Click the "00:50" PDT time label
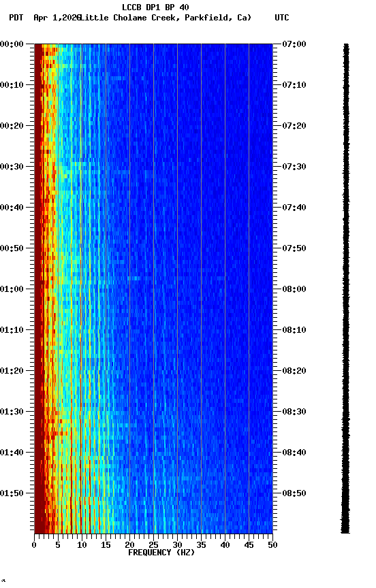Image resolution: width=376 pixels, height=588 pixels. 12,248
